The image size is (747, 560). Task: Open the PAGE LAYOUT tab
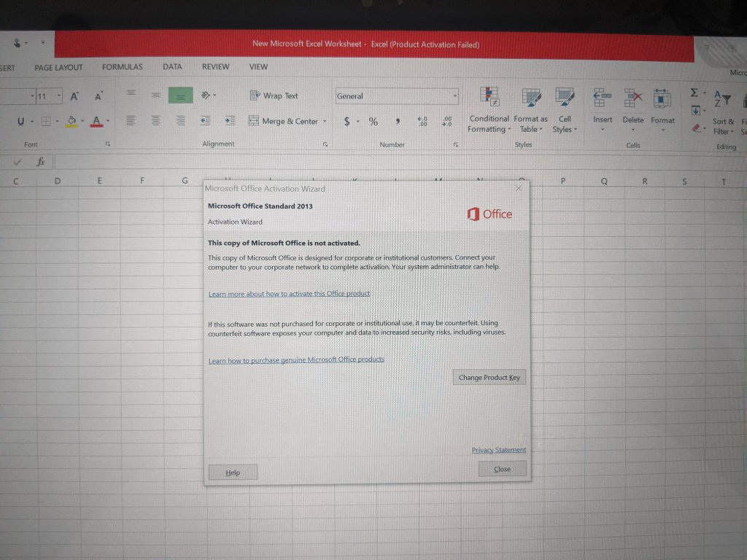58,68
